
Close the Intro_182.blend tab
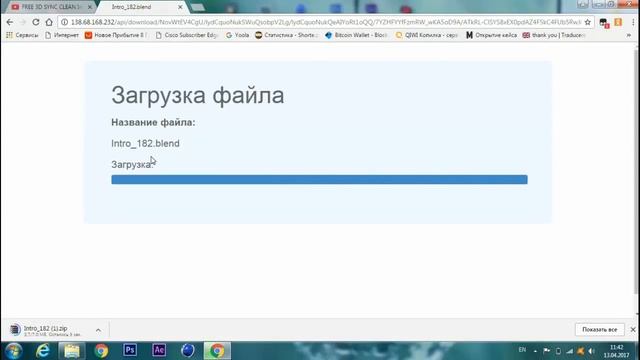[x=180, y=7]
